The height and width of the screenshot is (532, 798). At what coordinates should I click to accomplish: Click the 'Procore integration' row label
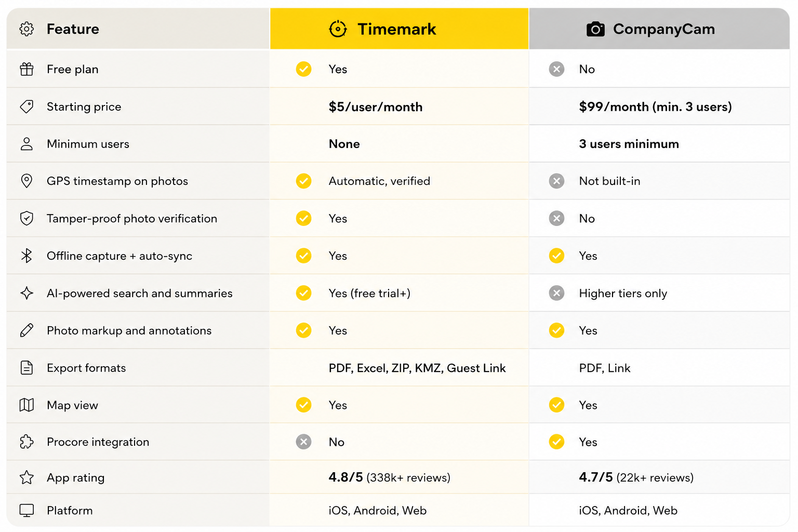click(x=98, y=442)
